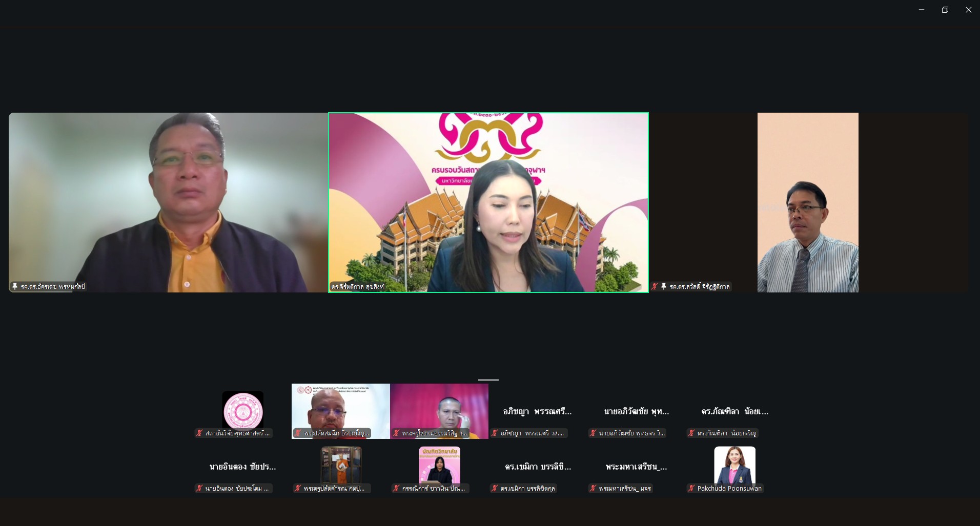The width and height of the screenshot is (980, 526).
Task: Click muted mic icon for ดร.ภัณฑิลา น้อยเจริญ
Action: click(691, 433)
